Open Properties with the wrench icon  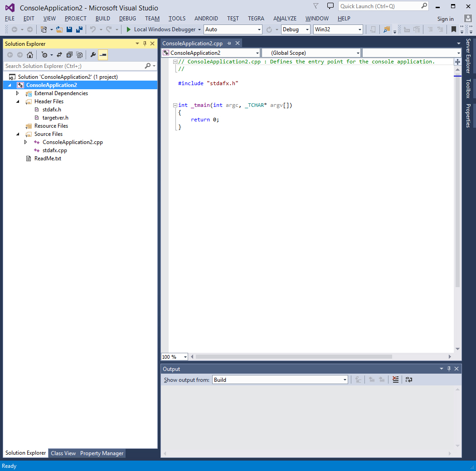click(x=93, y=55)
